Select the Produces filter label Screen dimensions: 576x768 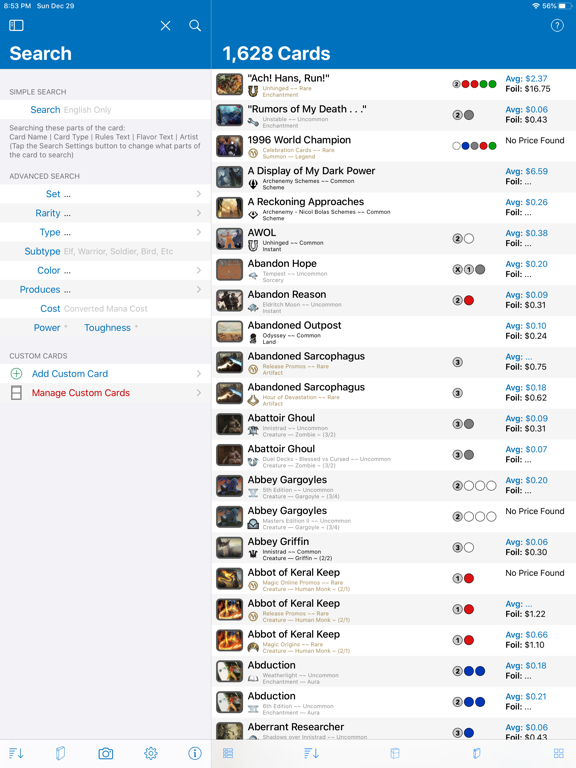40,289
